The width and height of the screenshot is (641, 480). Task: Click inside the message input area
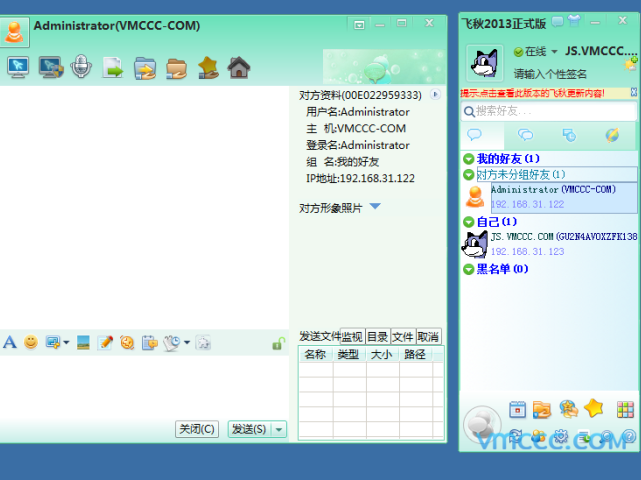[144, 386]
